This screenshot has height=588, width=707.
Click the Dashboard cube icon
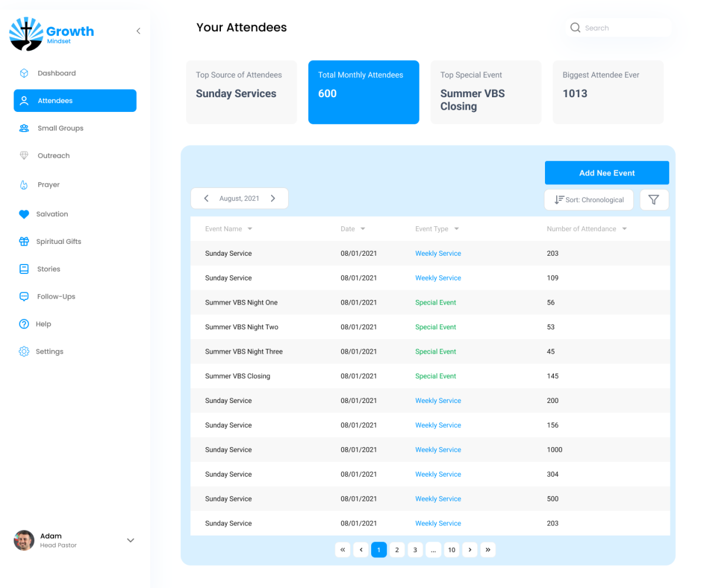24,73
